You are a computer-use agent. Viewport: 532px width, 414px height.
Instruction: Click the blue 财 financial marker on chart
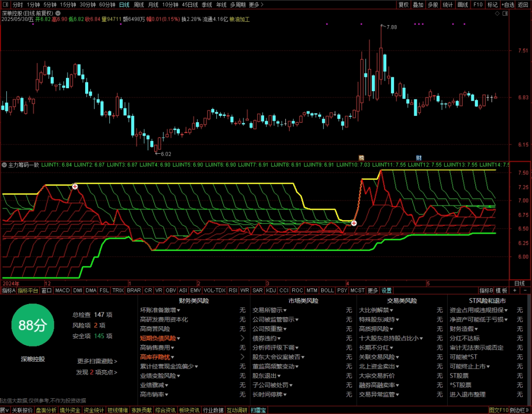pyautogui.click(x=419, y=158)
